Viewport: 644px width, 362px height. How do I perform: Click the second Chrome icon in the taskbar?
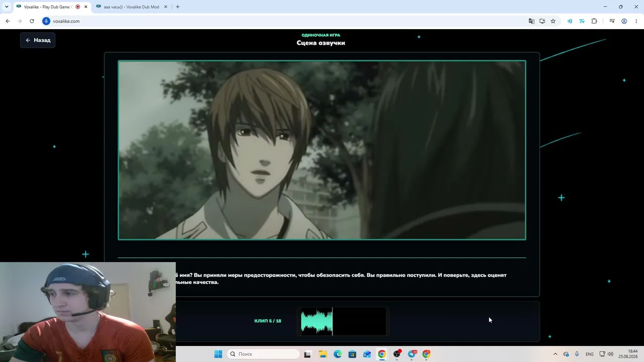click(x=427, y=354)
